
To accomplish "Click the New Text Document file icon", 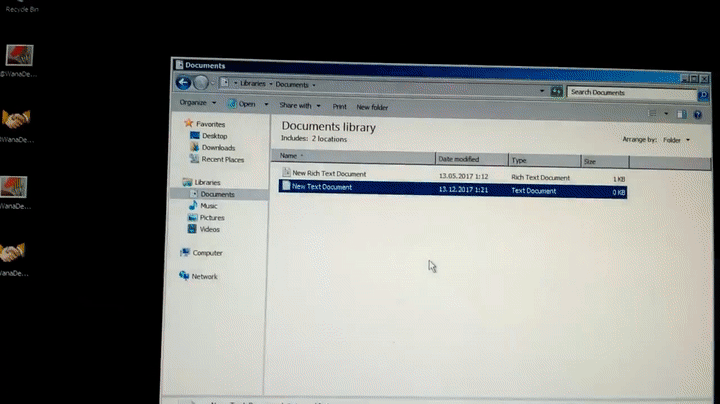I will click(x=286, y=185).
